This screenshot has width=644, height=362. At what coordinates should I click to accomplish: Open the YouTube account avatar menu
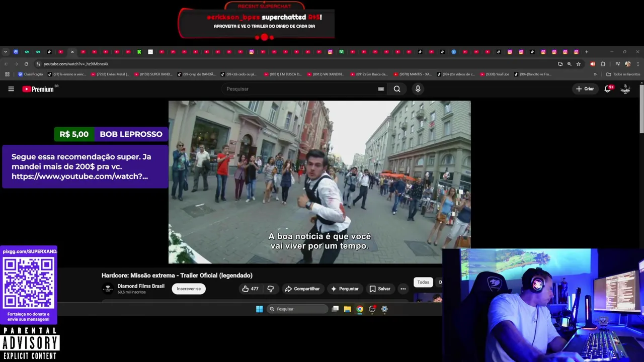(x=625, y=89)
